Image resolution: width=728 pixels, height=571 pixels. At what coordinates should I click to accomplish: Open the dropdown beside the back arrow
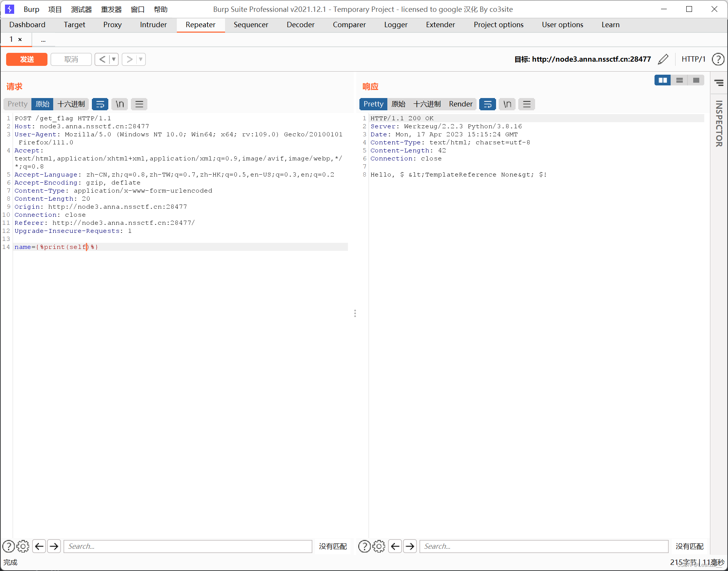[x=113, y=59]
